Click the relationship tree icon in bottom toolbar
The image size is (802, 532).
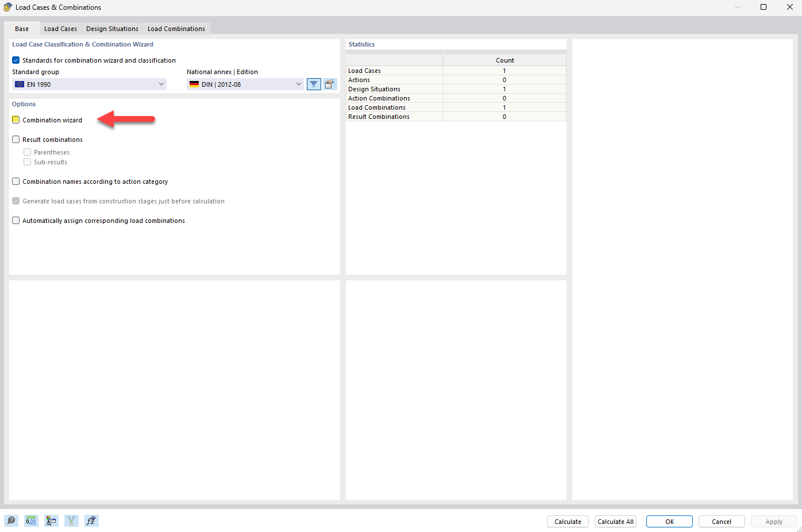click(71, 521)
